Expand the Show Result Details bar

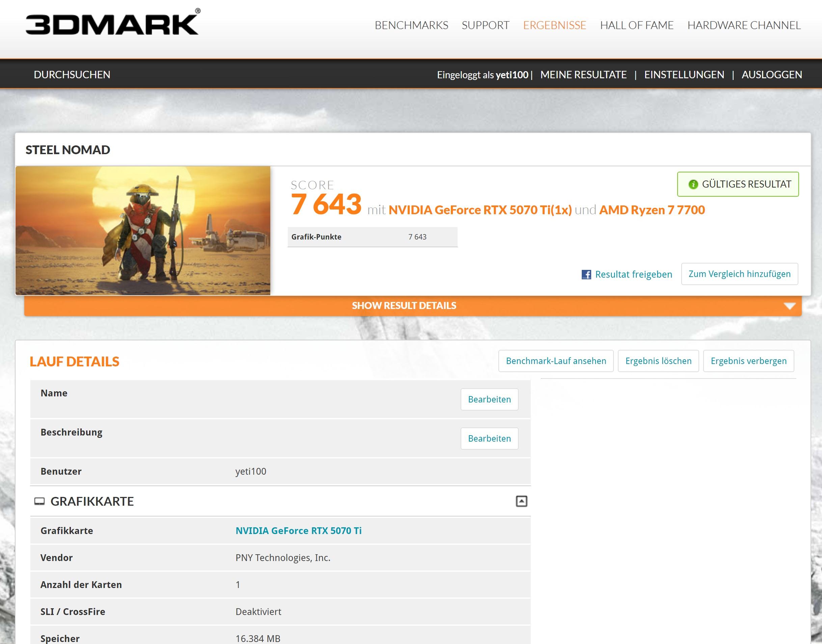point(404,305)
